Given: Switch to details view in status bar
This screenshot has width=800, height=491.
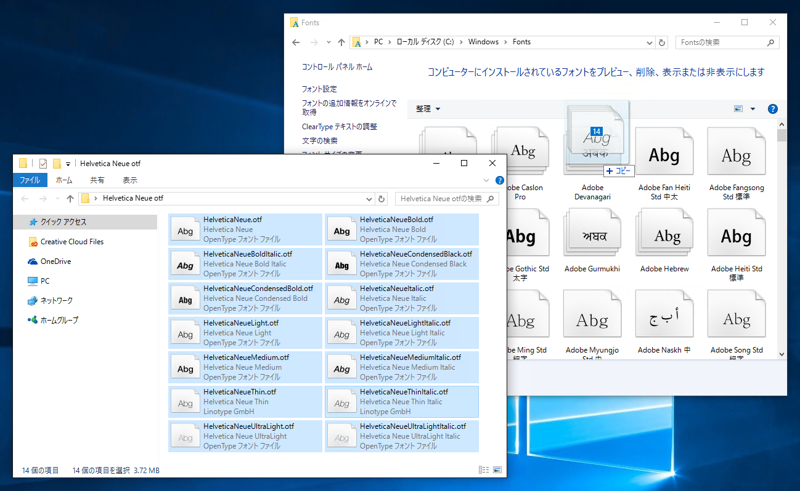Looking at the screenshot, I should (x=483, y=470).
